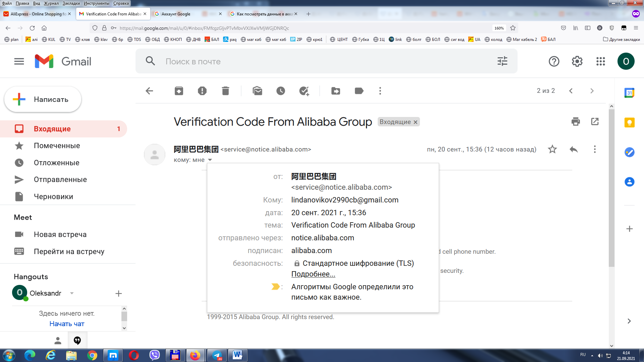The image size is (644, 362).
Task: Mark email as unread
Action: pos(257,91)
